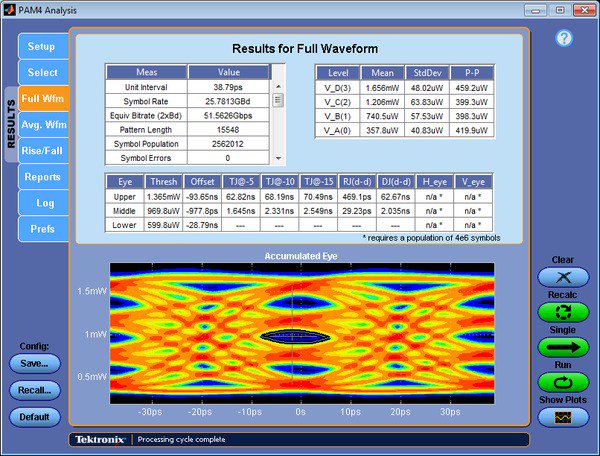Switch to the Select tab
This screenshot has width=600, height=456.
coord(41,73)
